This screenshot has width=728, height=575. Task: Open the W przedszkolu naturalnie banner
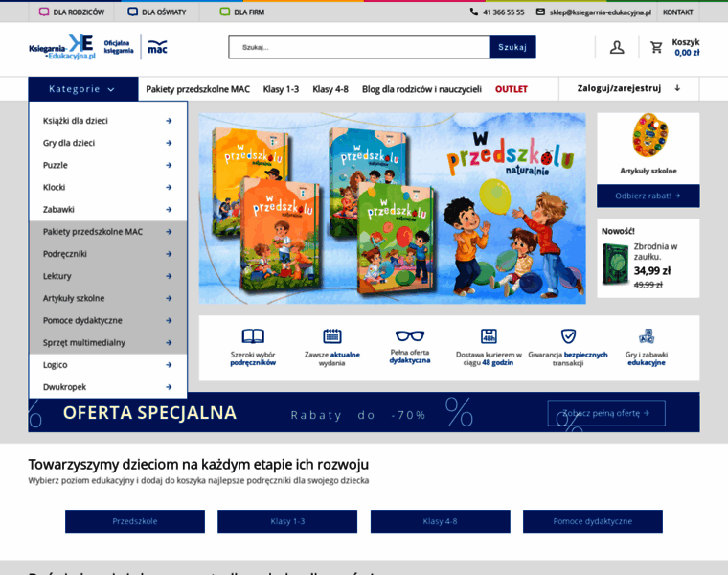click(393, 208)
